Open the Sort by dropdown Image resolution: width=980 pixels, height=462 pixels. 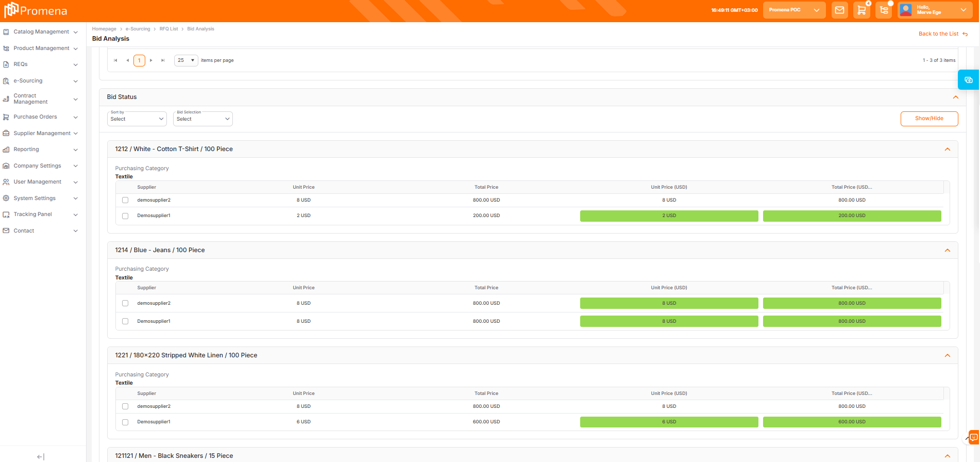[137, 119]
